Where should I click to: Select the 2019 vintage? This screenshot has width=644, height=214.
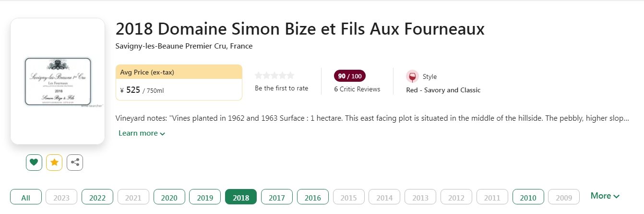pyautogui.click(x=205, y=197)
